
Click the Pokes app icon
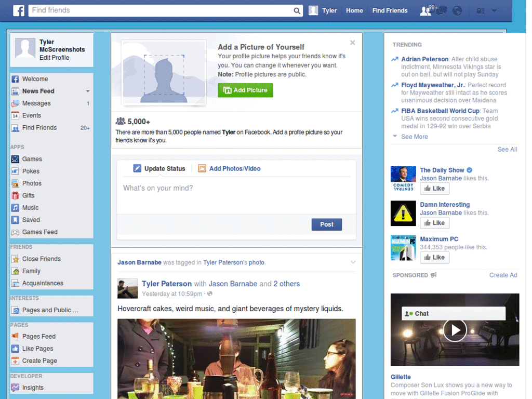pyautogui.click(x=15, y=171)
